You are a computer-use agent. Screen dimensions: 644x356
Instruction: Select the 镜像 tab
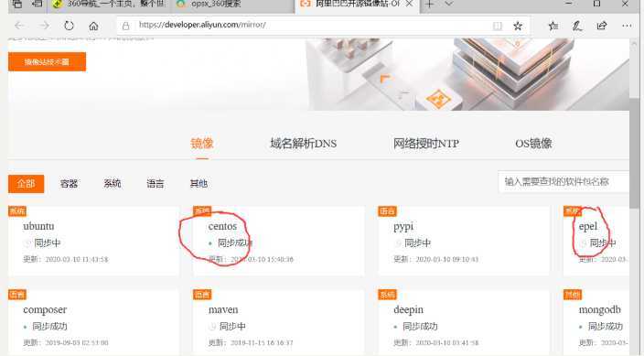(201, 144)
